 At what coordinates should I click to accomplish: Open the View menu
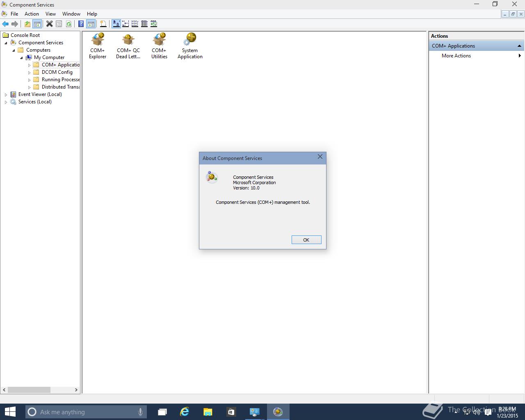[50, 14]
